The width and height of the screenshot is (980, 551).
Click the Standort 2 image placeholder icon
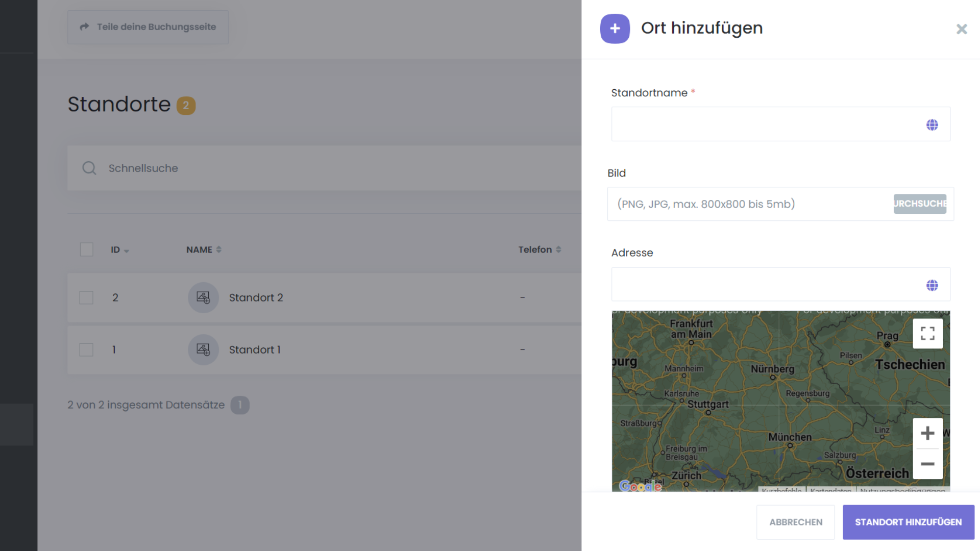pos(203,297)
